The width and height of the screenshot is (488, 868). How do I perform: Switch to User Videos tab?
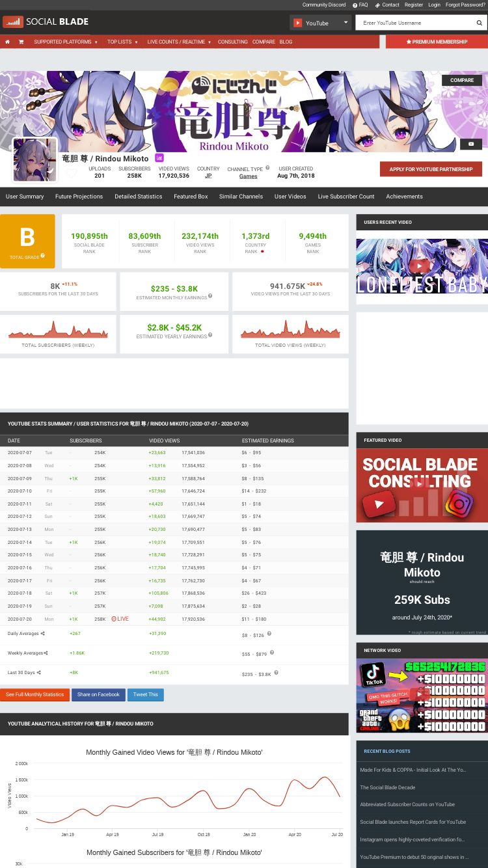pos(290,197)
